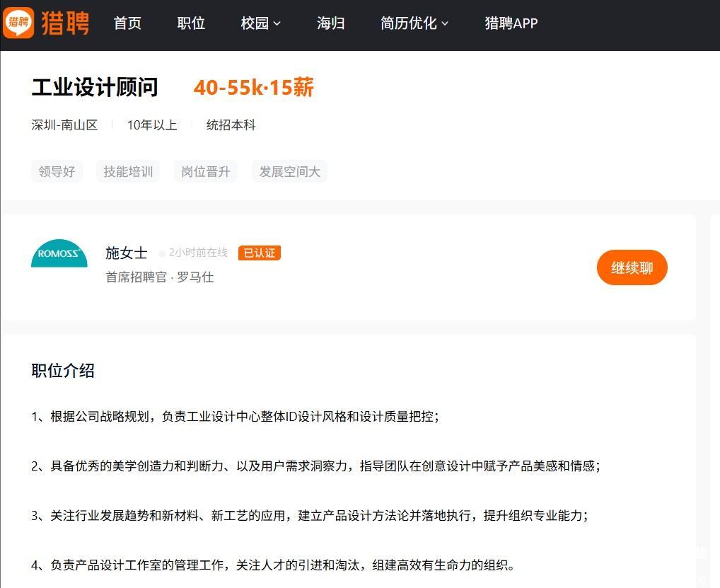Open the 首页 navigation item
Viewport: 720px width, 588px height.
tap(127, 23)
